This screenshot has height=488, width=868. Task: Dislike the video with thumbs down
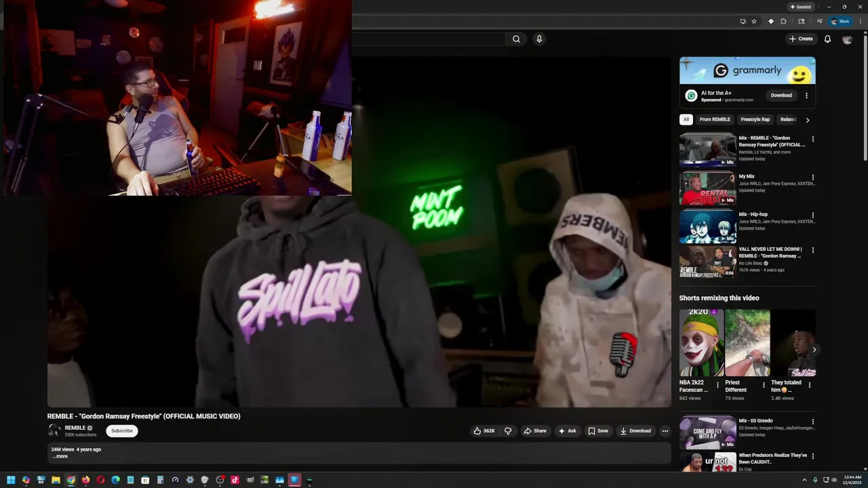pyautogui.click(x=508, y=431)
